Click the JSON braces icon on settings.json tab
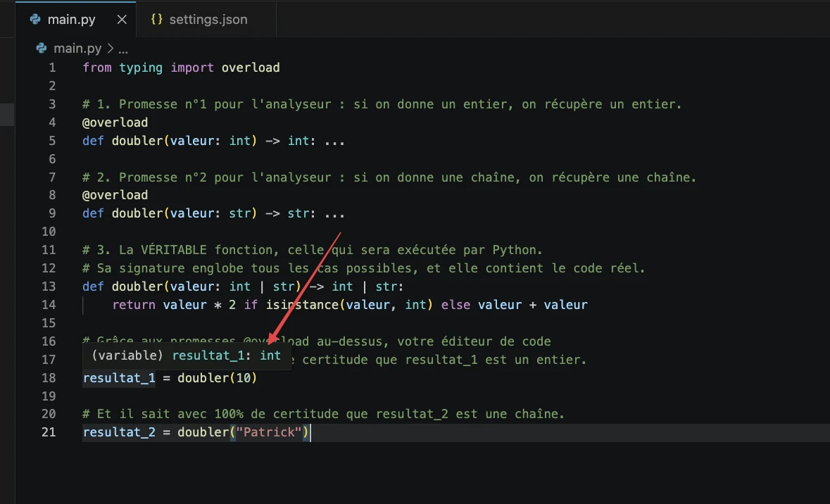The image size is (830, 504). (x=156, y=20)
